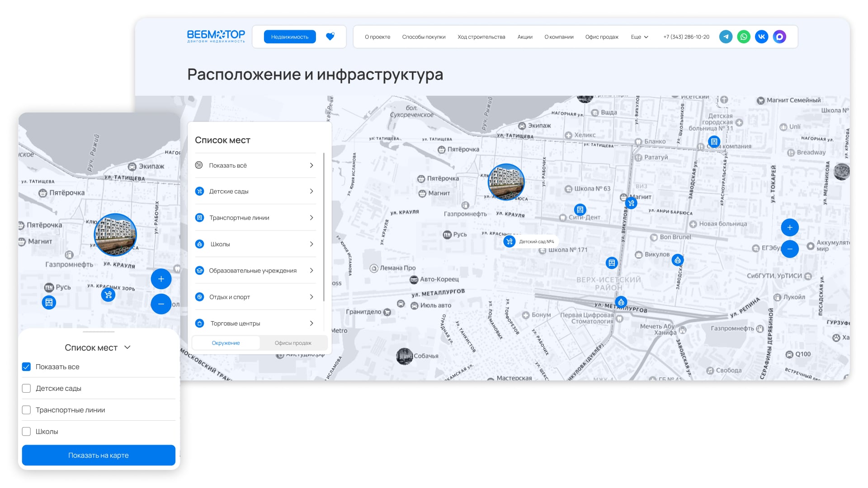Open the Telegram social icon
The image size is (868, 488).
coord(726,37)
